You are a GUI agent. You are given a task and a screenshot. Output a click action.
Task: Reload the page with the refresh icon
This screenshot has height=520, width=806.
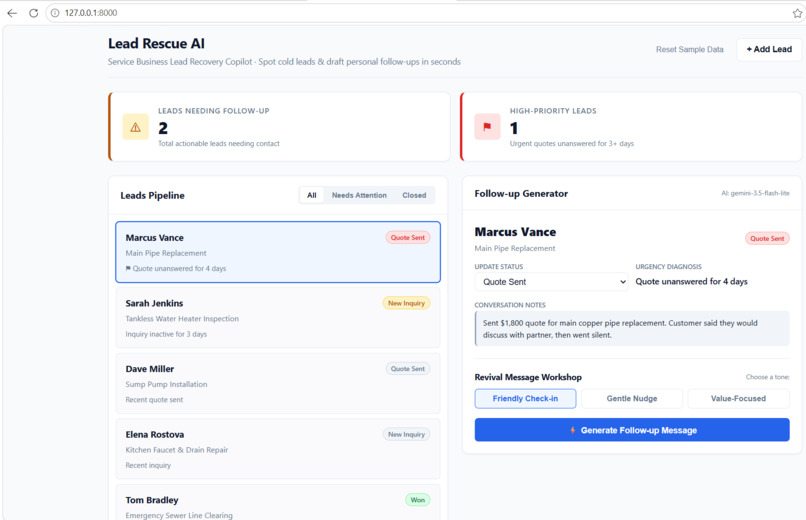pyautogui.click(x=33, y=13)
